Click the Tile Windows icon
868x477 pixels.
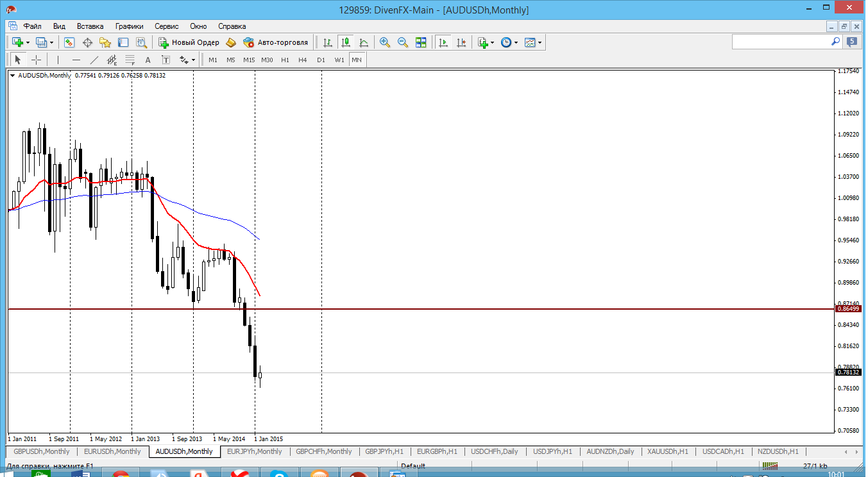click(421, 42)
